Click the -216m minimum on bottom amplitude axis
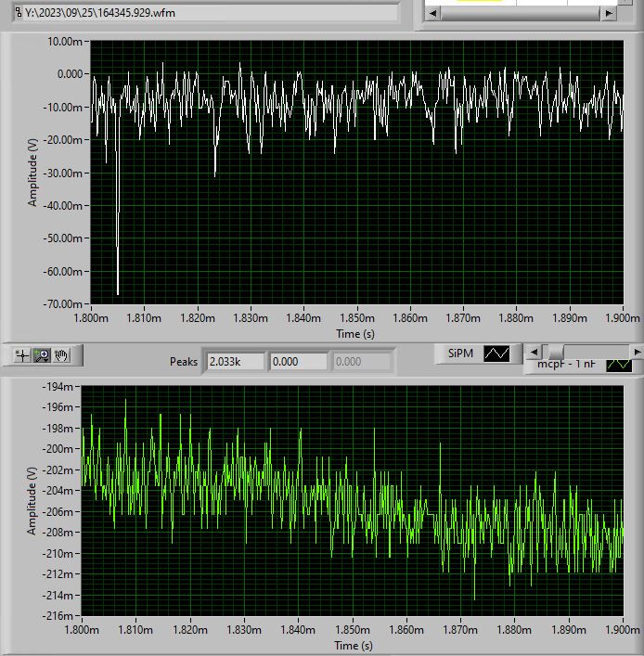The width and height of the screenshot is (644, 656). 61,616
